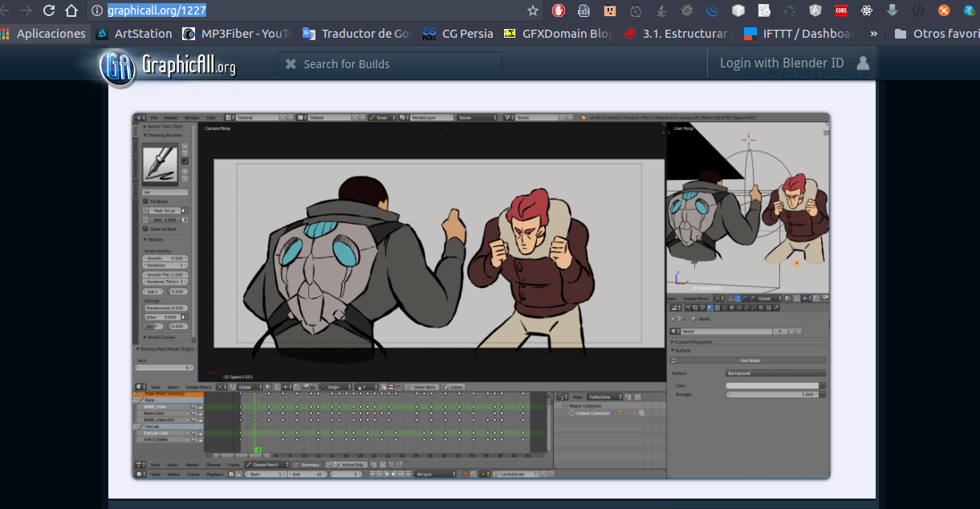Show hidden bookmarks with the » chevron
The height and width of the screenshot is (509, 980).
click(873, 34)
